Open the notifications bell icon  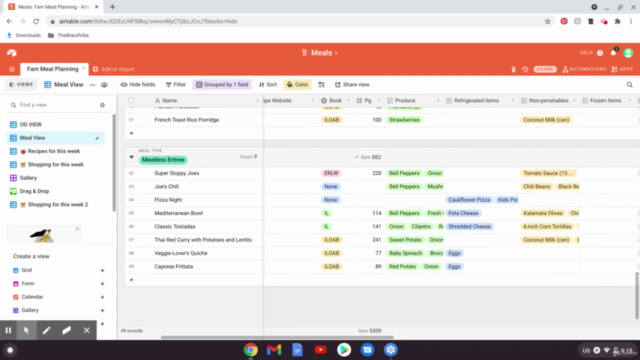pyautogui.click(x=613, y=53)
